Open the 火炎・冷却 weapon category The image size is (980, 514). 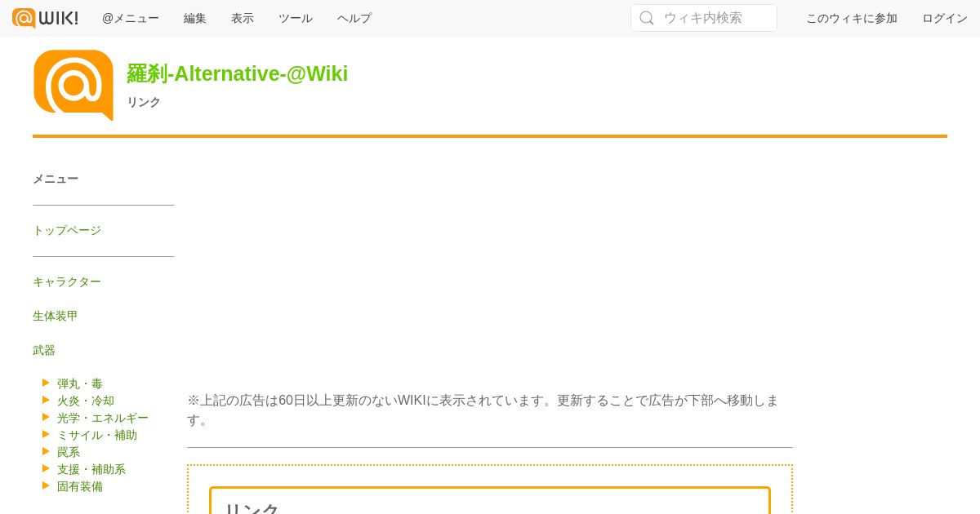[86, 401]
